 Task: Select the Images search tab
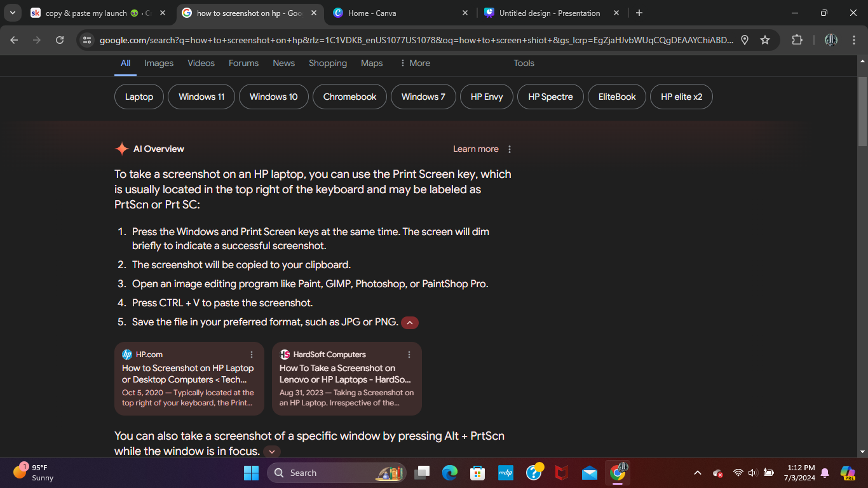coord(159,63)
